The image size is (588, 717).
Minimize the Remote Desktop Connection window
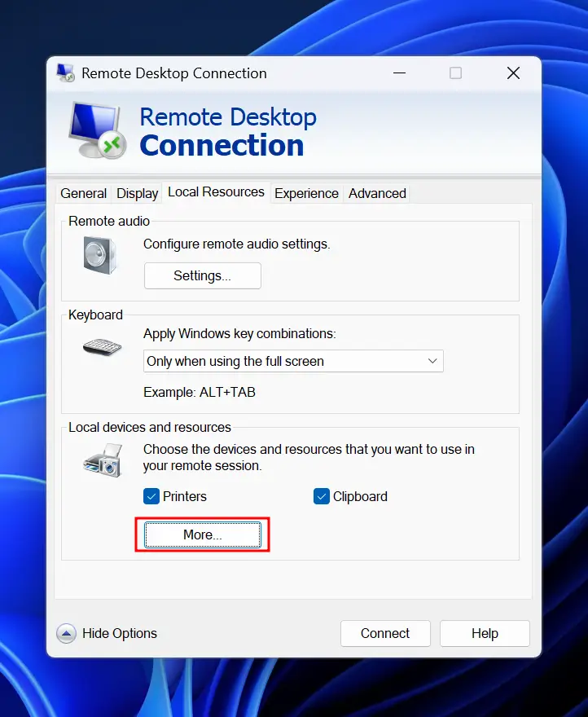tap(400, 73)
